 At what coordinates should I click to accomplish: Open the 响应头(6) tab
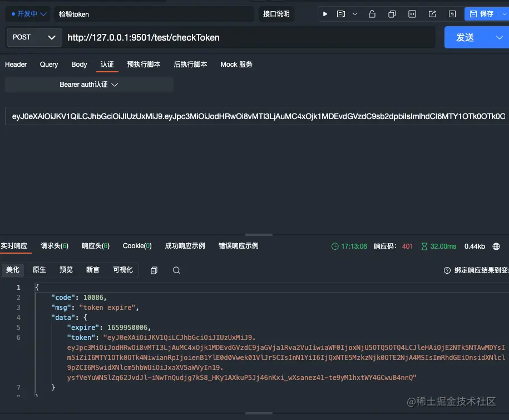96,246
